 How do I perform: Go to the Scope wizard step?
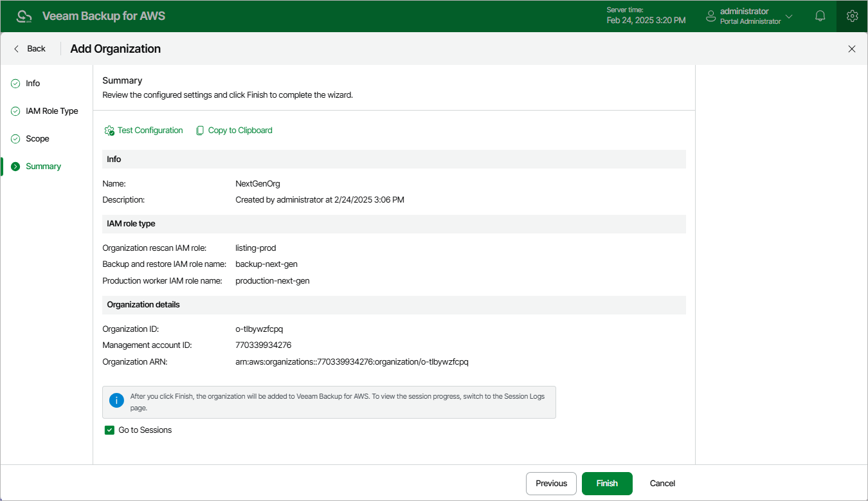[x=37, y=139]
